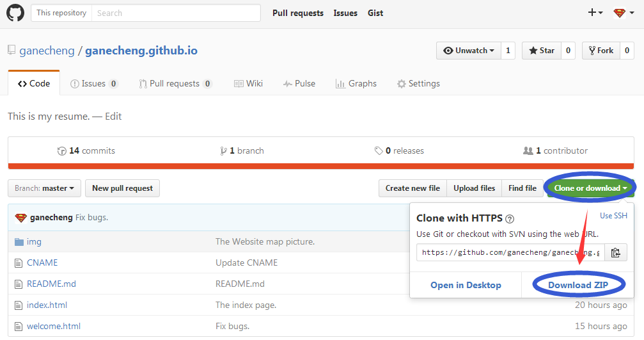644x340 pixels.
Task: Click the repository book icon
Action: coord(12,50)
